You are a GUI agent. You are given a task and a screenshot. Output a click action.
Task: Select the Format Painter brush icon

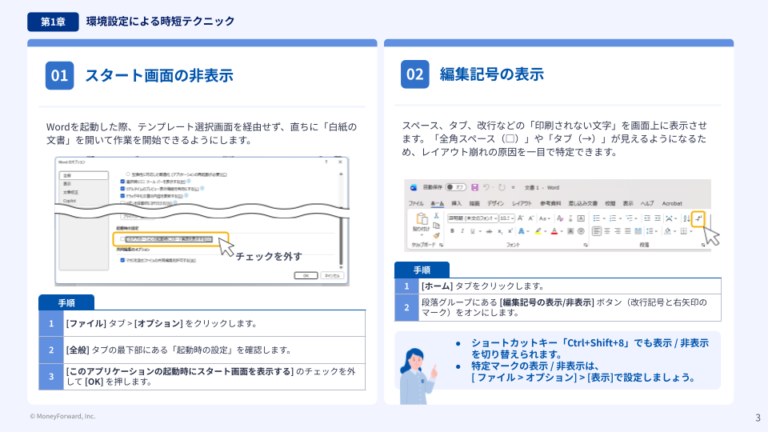pos(436,236)
